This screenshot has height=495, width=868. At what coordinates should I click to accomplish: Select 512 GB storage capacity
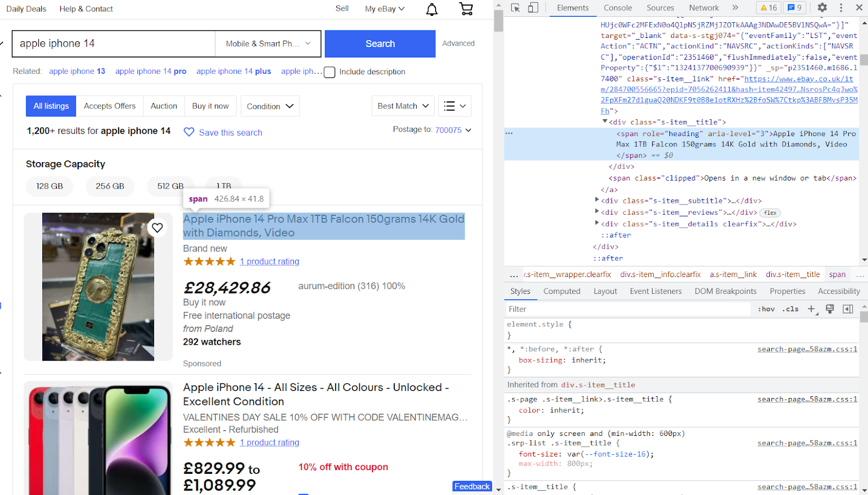point(170,186)
